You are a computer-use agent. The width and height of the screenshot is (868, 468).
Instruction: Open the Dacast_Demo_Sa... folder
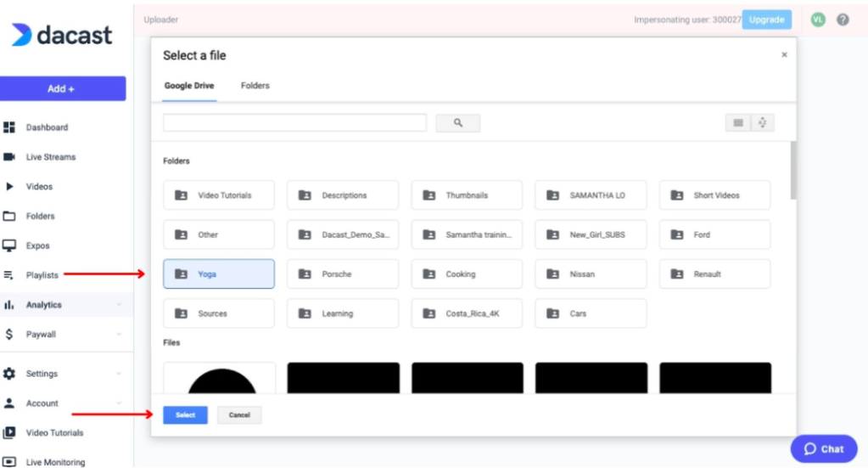(343, 234)
